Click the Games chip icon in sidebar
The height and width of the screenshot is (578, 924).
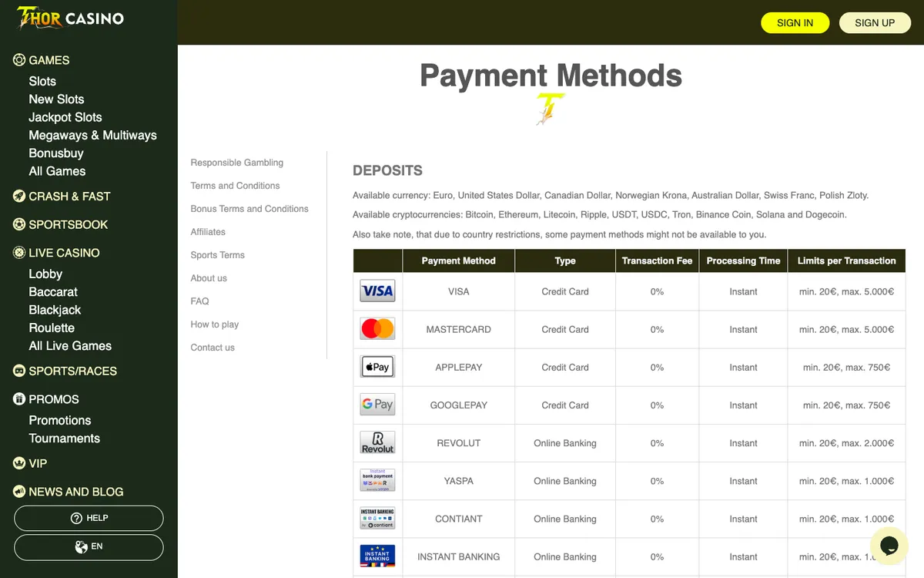(19, 60)
